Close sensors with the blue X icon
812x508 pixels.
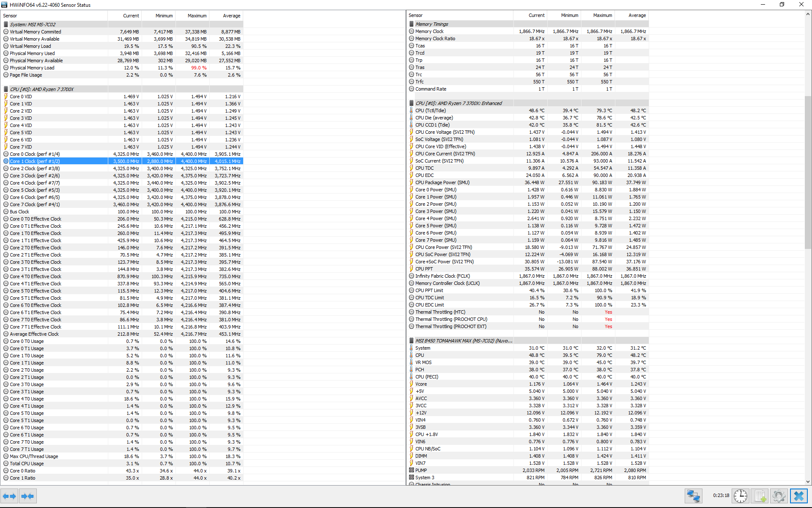[x=799, y=496]
